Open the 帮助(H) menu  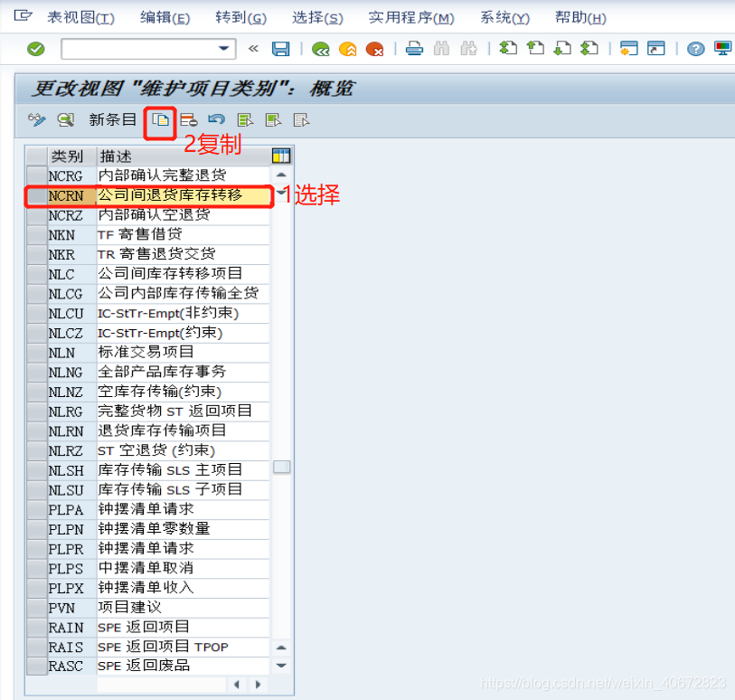point(580,18)
